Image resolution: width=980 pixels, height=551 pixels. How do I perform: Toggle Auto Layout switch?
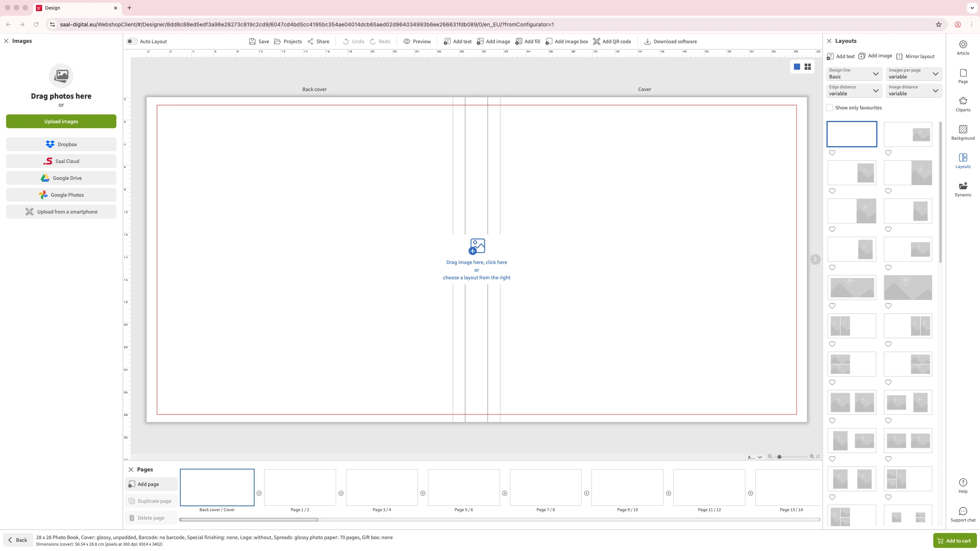click(x=132, y=41)
